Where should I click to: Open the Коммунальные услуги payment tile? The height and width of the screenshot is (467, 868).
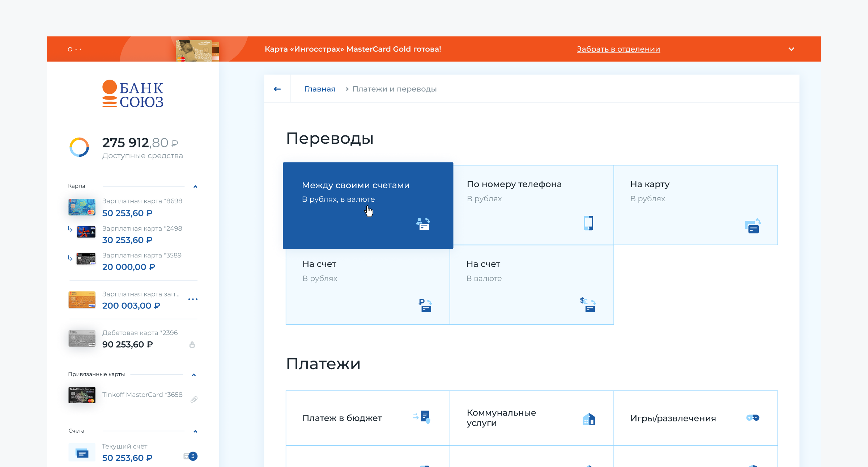pyautogui.click(x=532, y=418)
